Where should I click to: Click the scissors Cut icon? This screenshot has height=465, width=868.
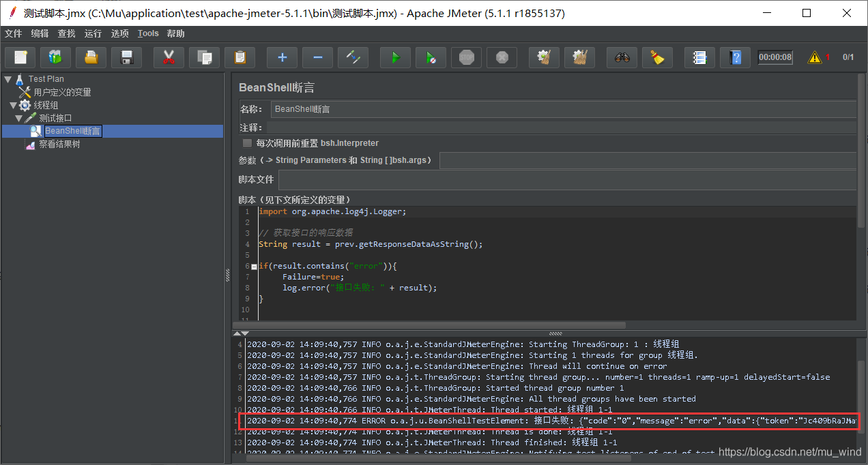coord(169,58)
